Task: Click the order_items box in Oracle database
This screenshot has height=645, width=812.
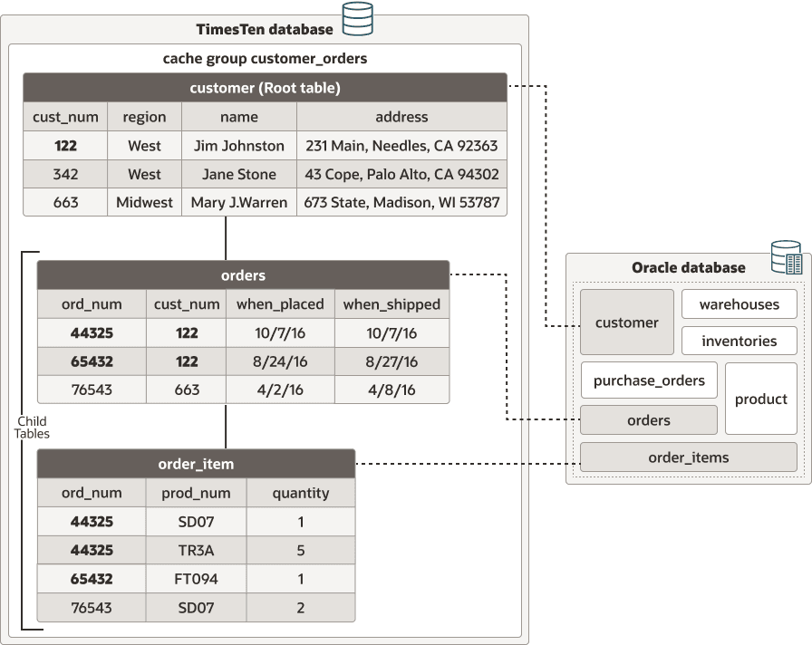Action: [x=688, y=457]
